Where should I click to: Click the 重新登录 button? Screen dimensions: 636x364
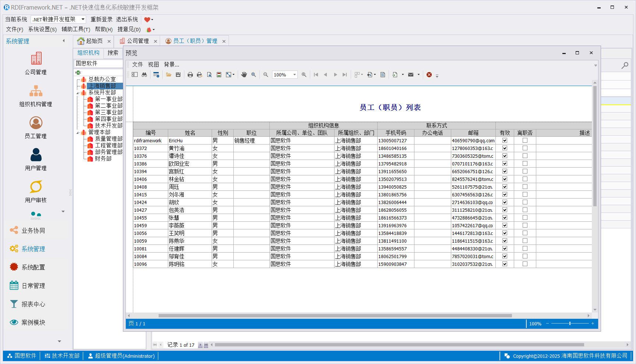pos(102,19)
